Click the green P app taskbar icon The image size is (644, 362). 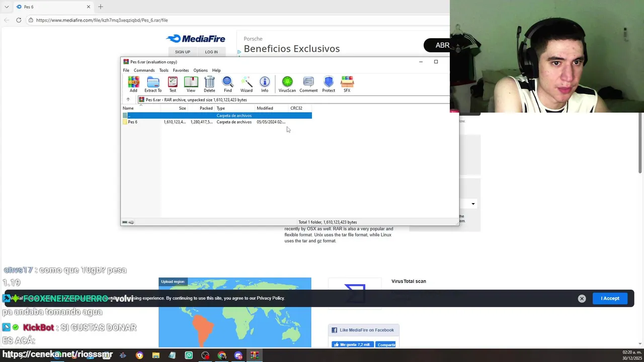[189, 355]
